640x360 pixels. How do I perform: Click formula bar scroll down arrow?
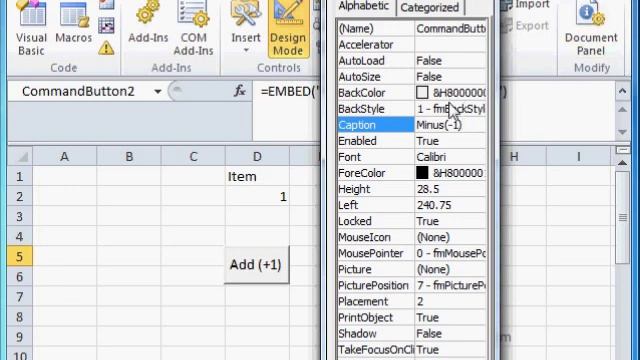click(x=622, y=132)
